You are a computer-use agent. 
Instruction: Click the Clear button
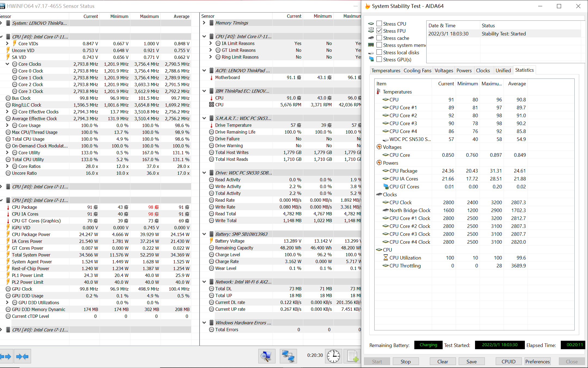click(x=443, y=361)
